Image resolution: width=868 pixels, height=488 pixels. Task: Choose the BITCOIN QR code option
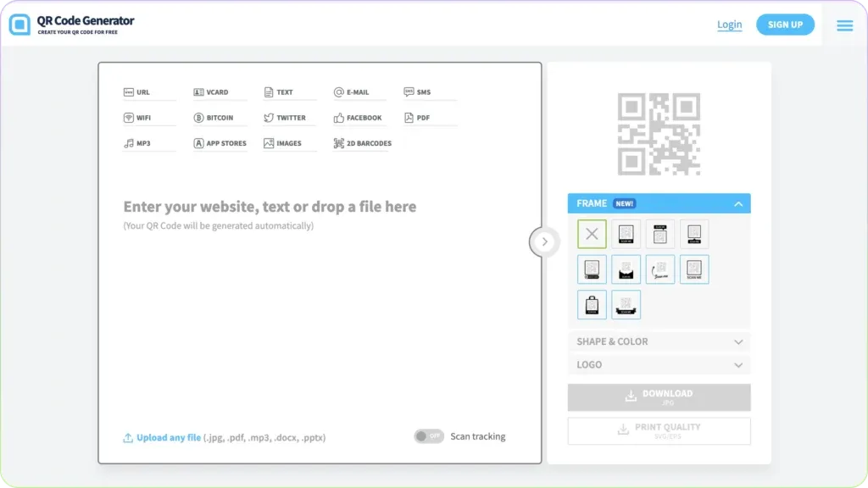click(217, 117)
